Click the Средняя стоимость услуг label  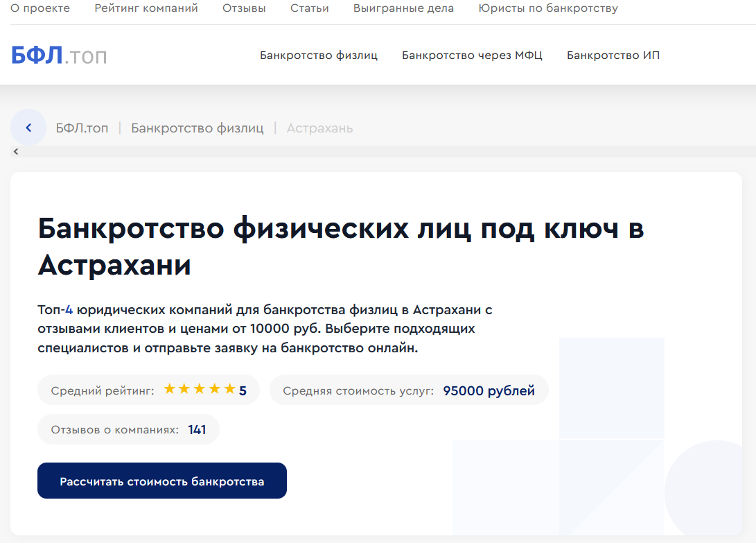point(358,390)
